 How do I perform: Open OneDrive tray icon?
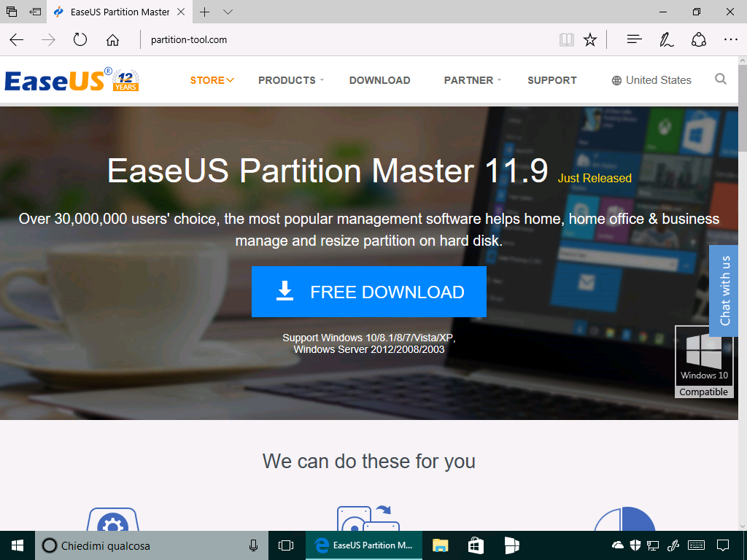617,545
